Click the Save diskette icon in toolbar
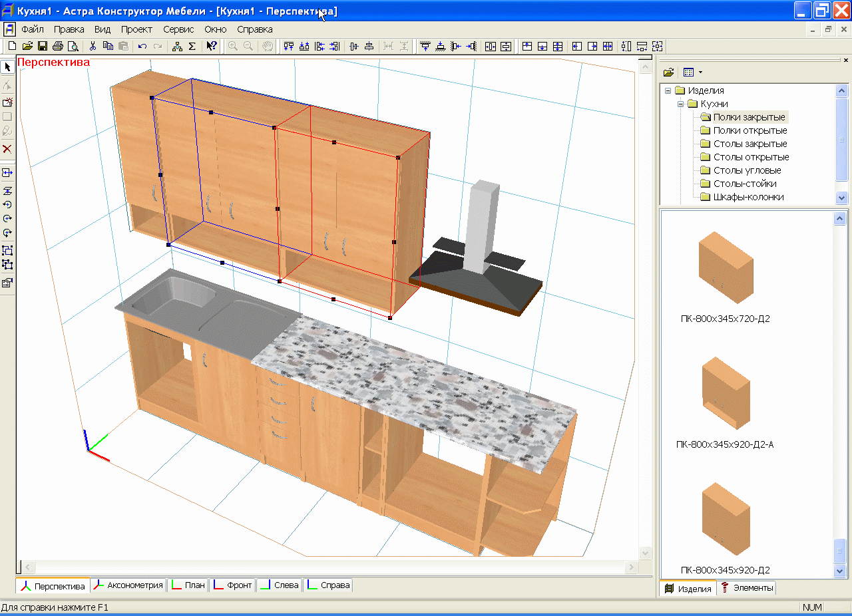The height and width of the screenshot is (616, 852). click(x=42, y=47)
